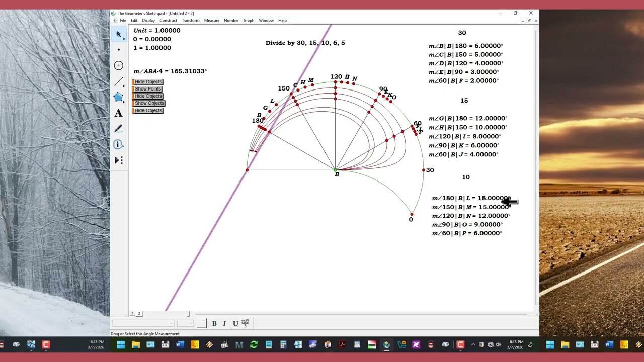Image resolution: width=644 pixels, height=362 pixels.
Task: Open the math notation symbol palette
Action: [x=245, y=323]
